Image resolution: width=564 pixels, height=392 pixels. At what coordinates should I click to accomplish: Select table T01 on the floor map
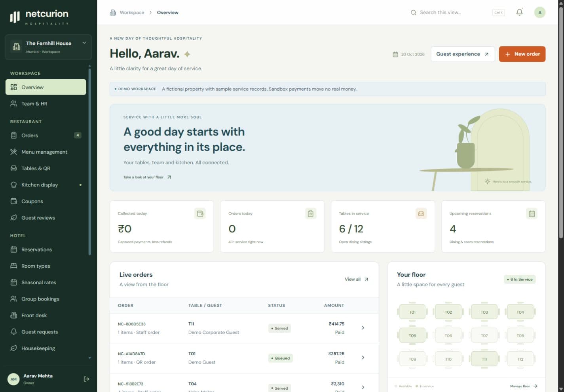point(412,312)
